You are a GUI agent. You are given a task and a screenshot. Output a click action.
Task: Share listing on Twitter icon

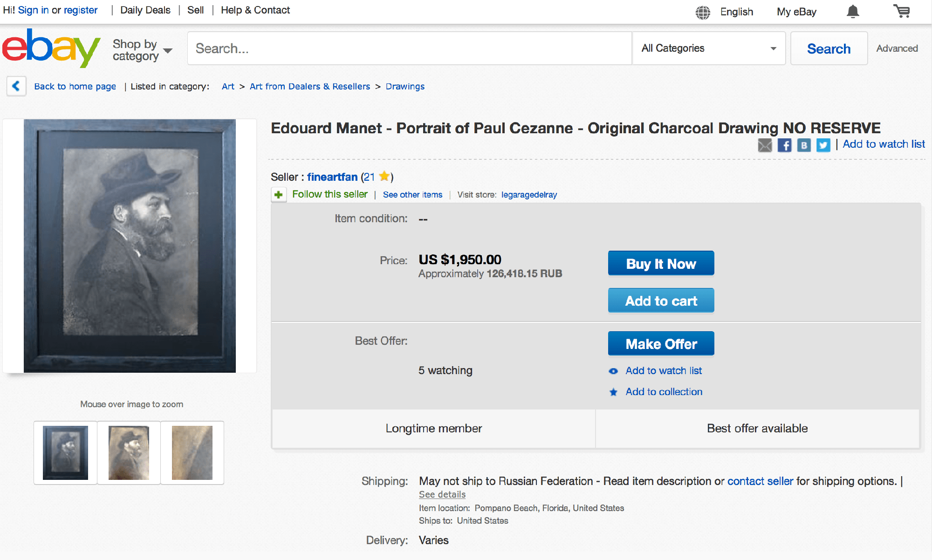point(823,145)
